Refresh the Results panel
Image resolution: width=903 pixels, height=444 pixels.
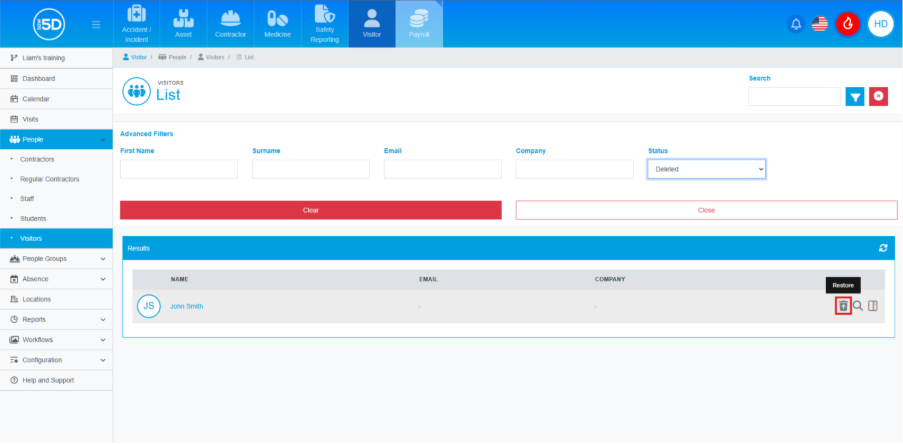click(883, 248)
